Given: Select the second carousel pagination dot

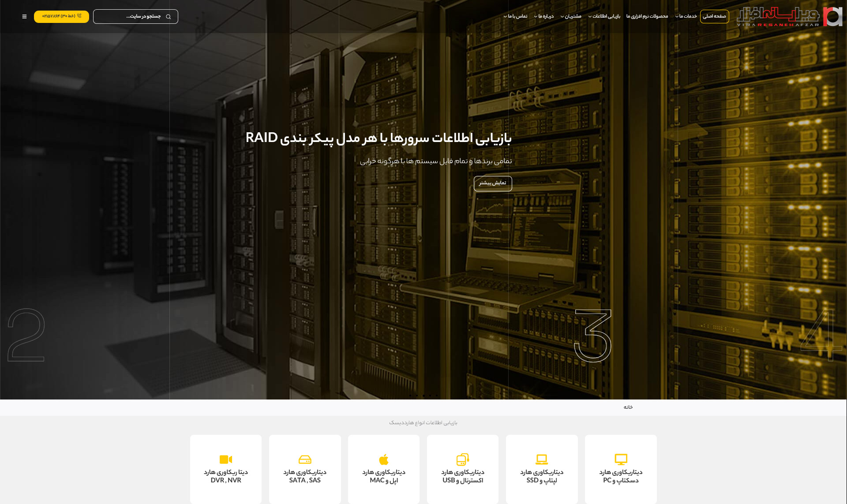Looking at the screenshot, I should 417,396.
